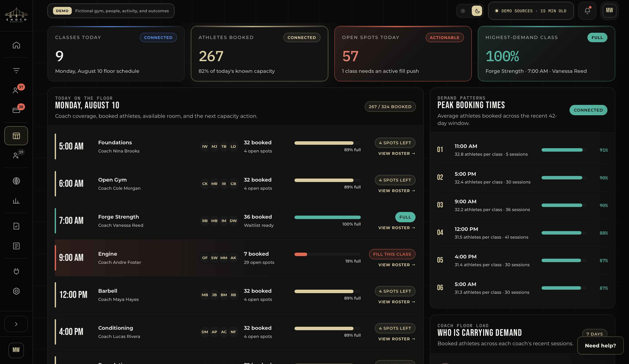Image resolution: width=629 pixels, height=364 pixels.
Task: Select the active schedule table sidebar icon
Action: click(x=16, y=136)
